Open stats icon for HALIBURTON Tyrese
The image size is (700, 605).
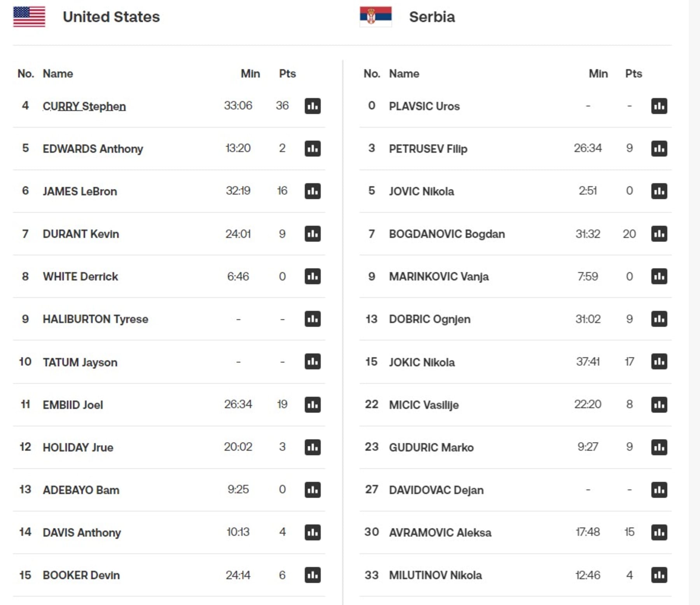pos(313,319)
